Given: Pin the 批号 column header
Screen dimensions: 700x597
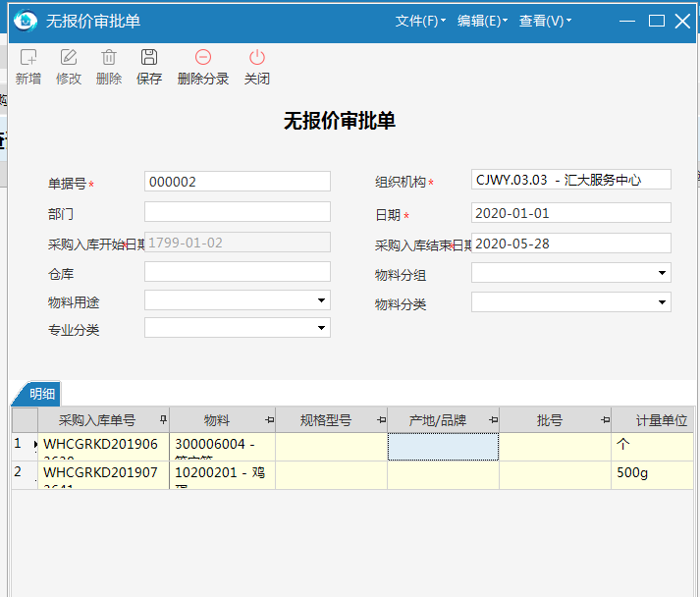Looking at the screenshot, I should point(606,419).
